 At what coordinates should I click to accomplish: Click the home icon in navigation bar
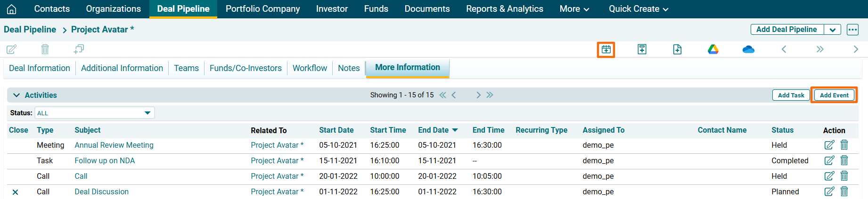pyautogui.click(x=12, y=9)
